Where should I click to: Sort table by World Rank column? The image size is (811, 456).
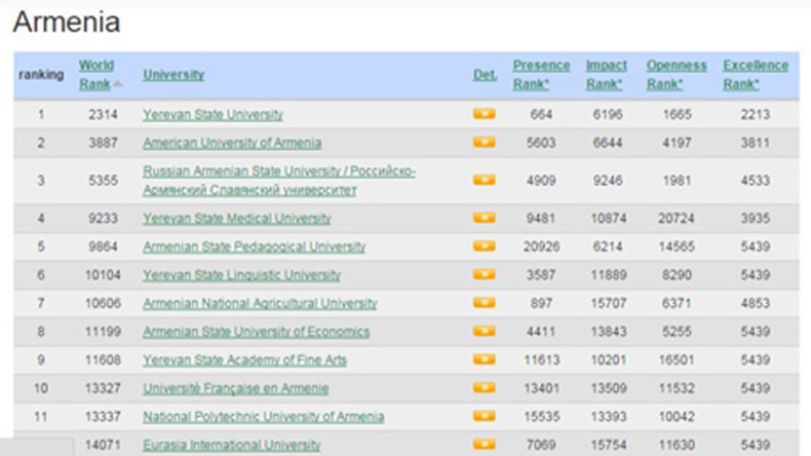click(96, 75)
